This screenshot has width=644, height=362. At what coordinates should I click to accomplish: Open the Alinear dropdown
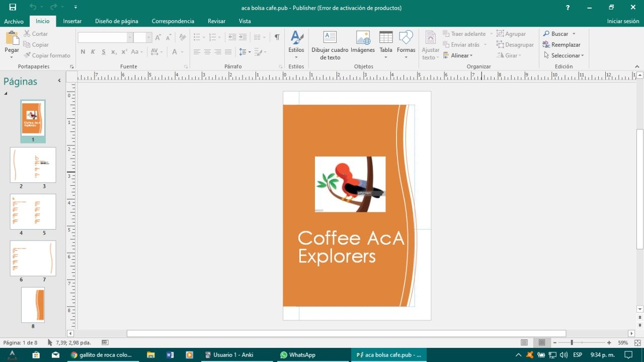coord(459,55)
